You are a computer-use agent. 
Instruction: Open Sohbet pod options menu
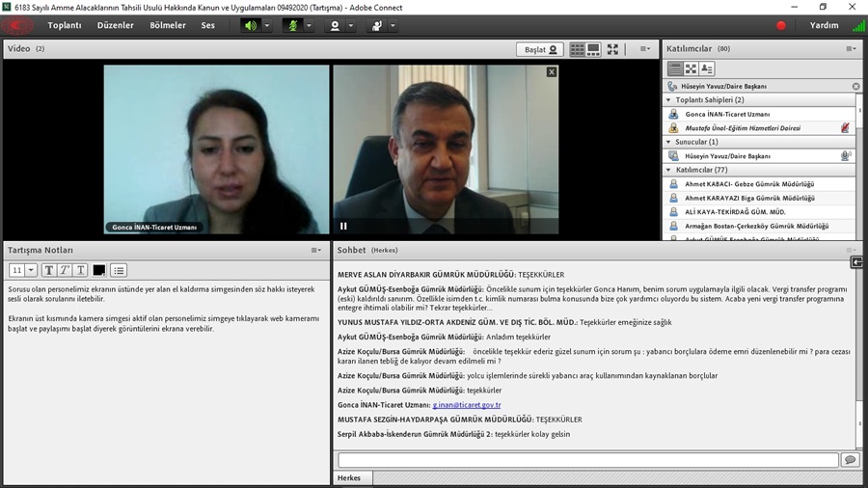point(851,250)
